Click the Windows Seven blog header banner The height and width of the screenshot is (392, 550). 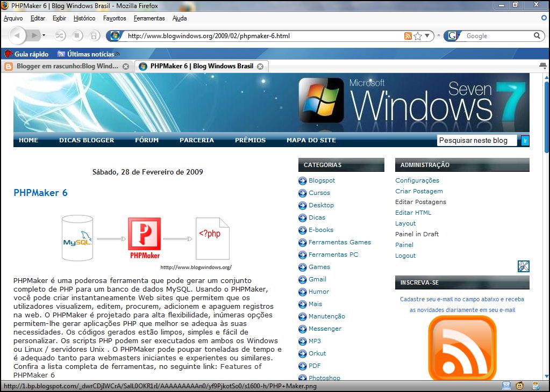coord(272,103)
